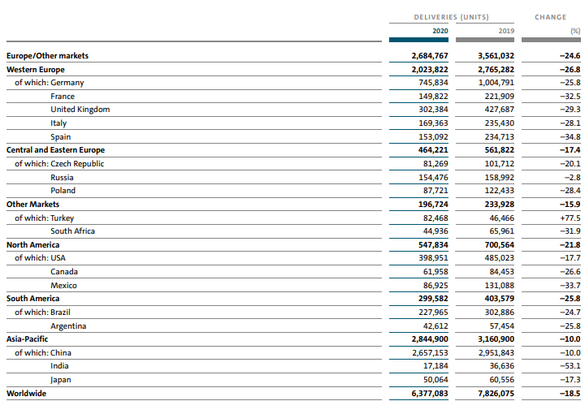Screen dimensions: 585x401
Task: Click the South America row label
Action: pyautogui.click(x=33, y=298)
